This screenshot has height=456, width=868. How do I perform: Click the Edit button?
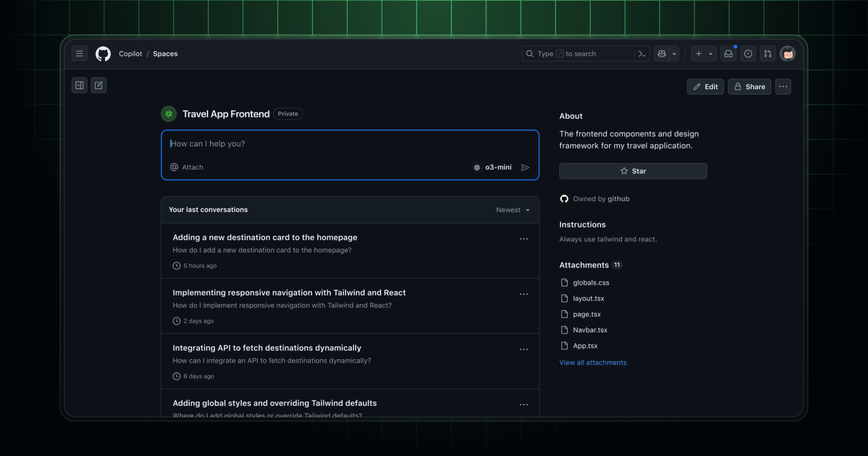click(705, 87)
